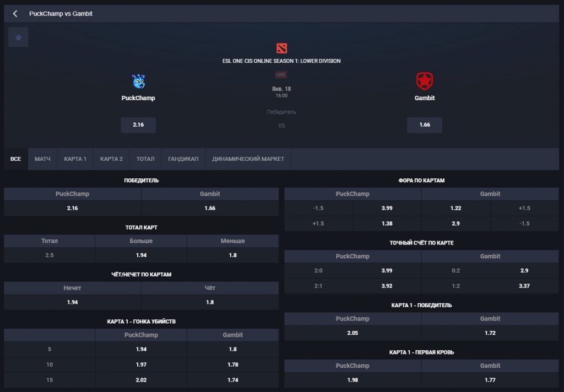Select PuckChamp 1.98 first blood

tap(352, 380)
